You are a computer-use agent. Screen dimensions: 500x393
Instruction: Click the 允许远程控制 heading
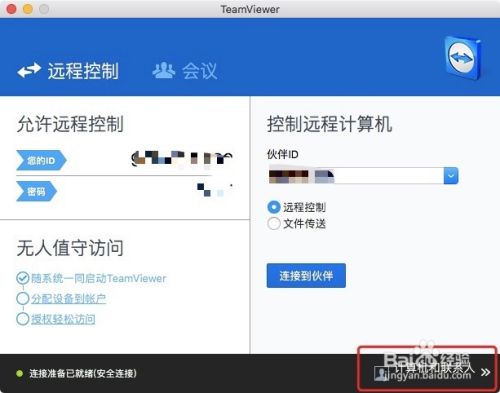click(x=70, y=124)
